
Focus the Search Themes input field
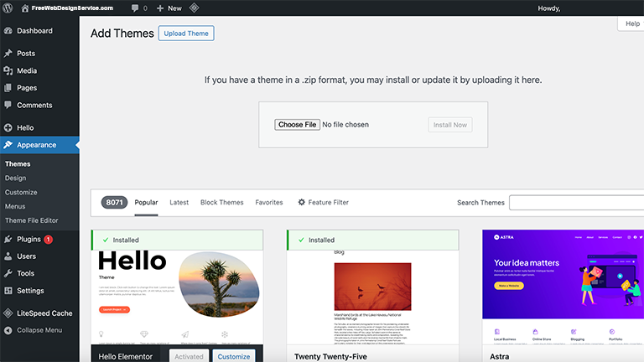[x=577, y=202]
